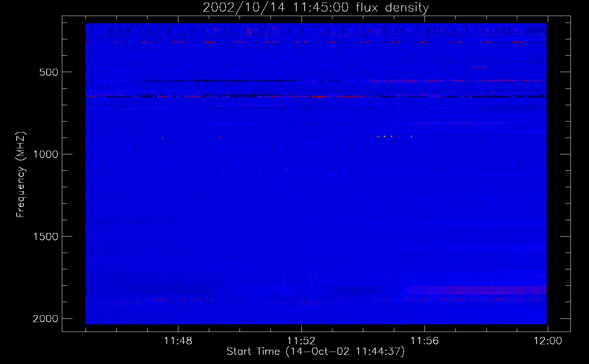The image size is (589, 364).
Task: Click the "Start Time (14-Oct-02 11:44:37)" label
Action: (316, 352)
